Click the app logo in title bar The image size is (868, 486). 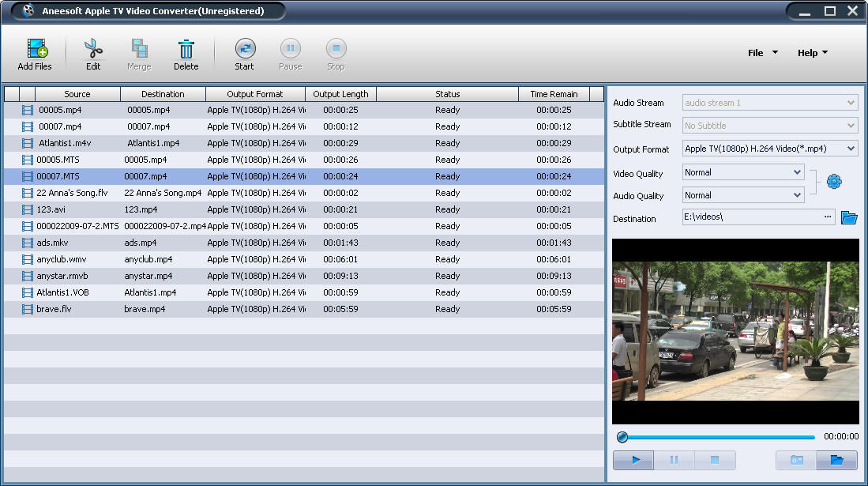tap(28, 10)
